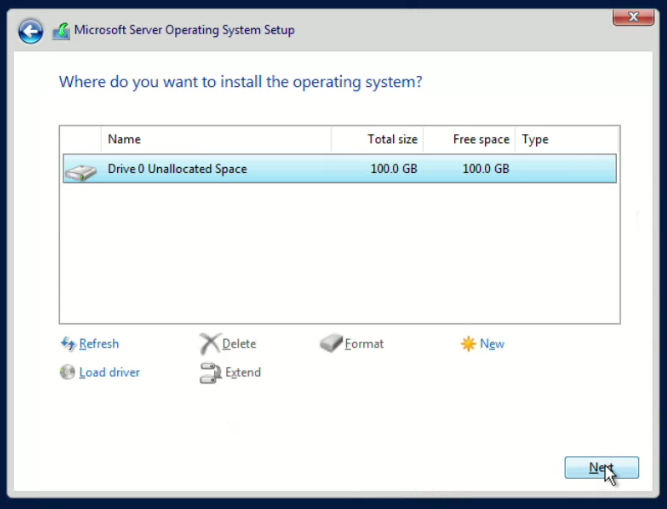Click the Format drive icon
667x509 pixels.
coord(331,344)
